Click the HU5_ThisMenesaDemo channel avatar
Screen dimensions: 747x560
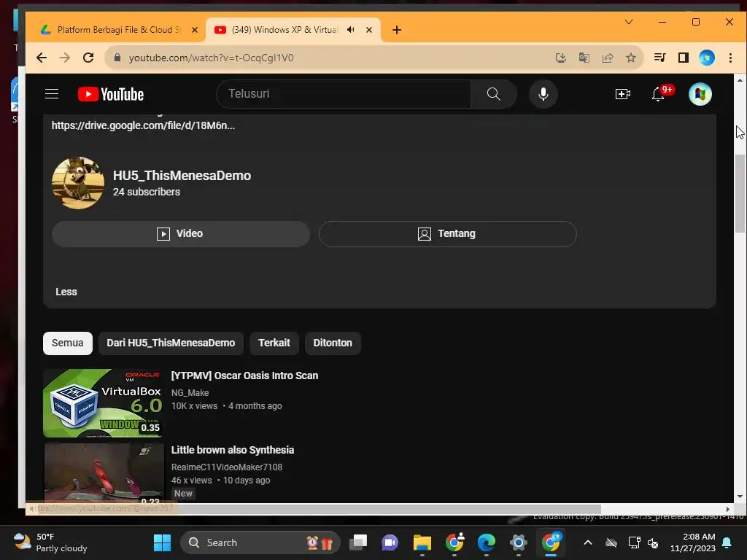point(77,183)
